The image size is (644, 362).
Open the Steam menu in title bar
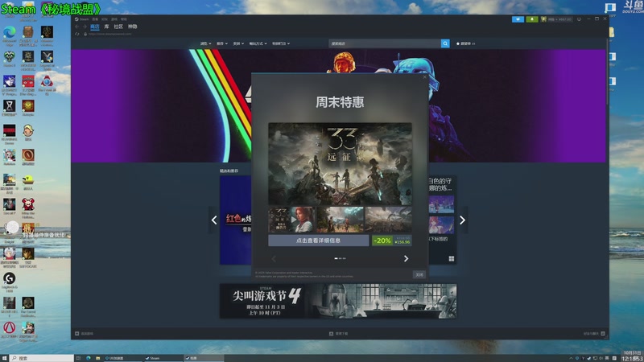[82, 19]
